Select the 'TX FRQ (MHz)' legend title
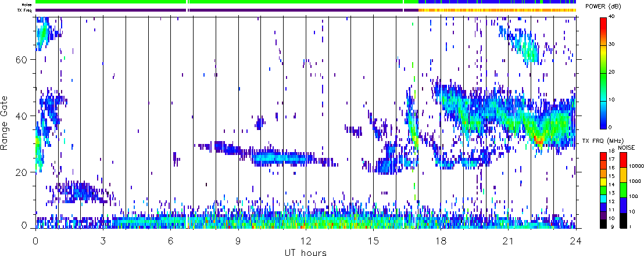 coord(603,141)
